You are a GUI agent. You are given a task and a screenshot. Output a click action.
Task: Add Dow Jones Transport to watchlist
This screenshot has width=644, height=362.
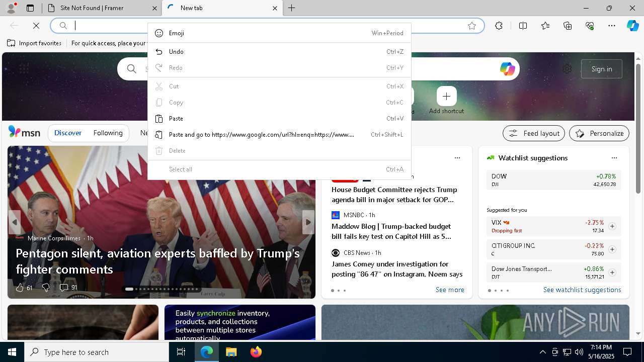click(612, 273)
